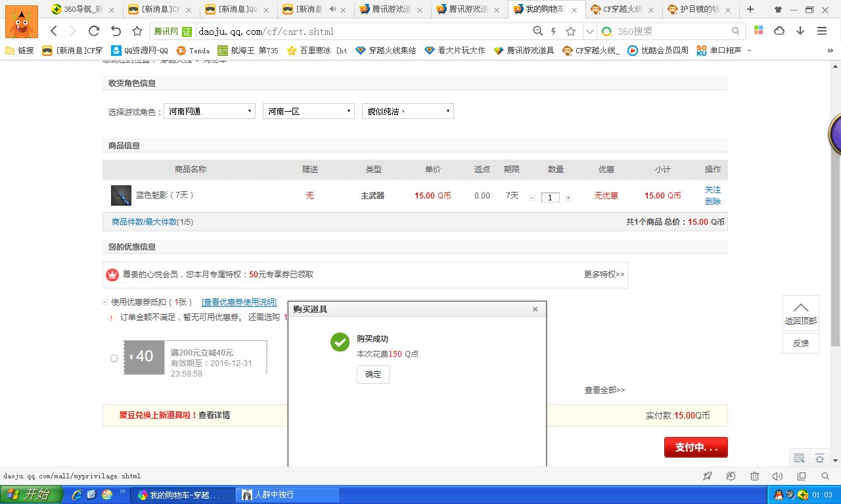Click the browser back arrow
This screenshot has height=504, width=841.
click(54, 31)
